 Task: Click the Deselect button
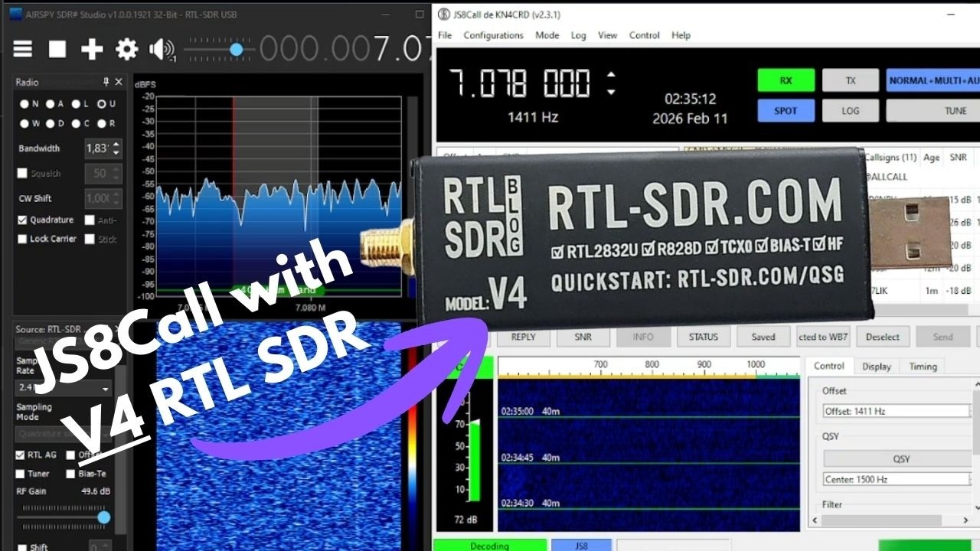click(883, 337)
